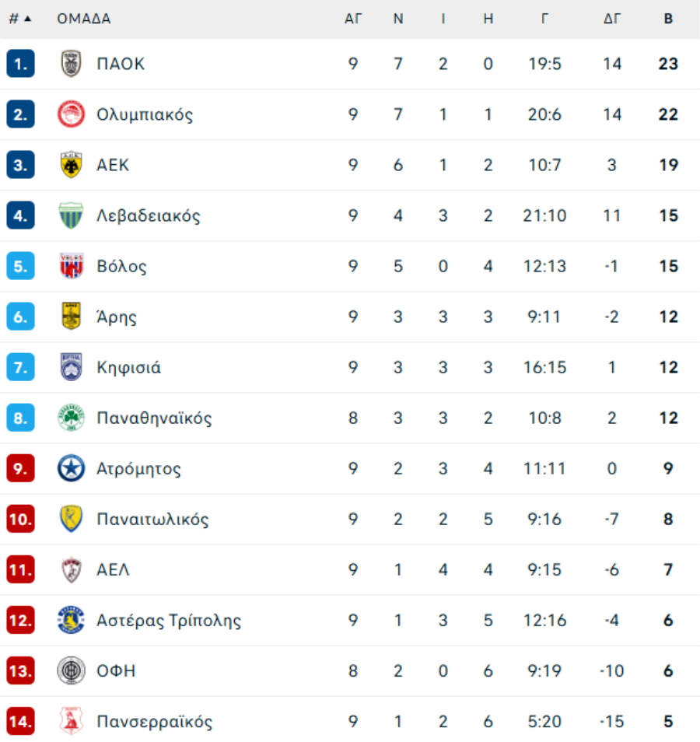The width and height of the screenshot is (700, 742).
Task: Click the Ατρόμητος star logo
Action: 72,468
